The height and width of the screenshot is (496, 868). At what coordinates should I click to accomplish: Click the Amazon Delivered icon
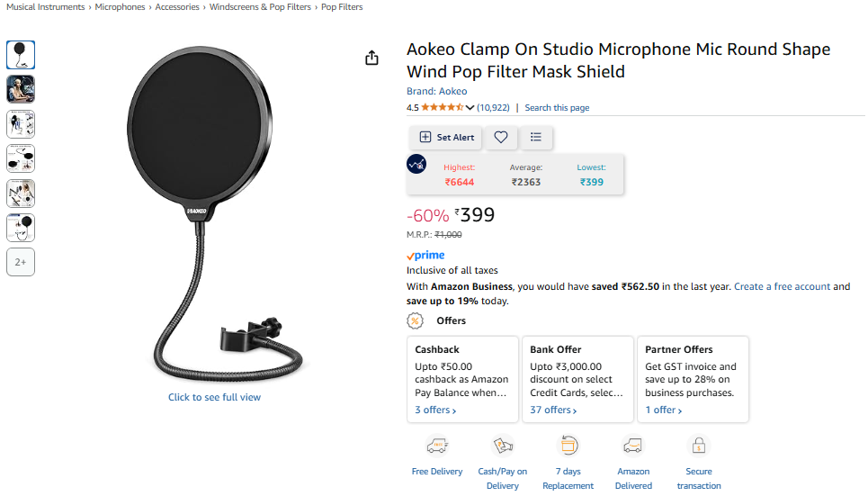click(x=632, y=445)
